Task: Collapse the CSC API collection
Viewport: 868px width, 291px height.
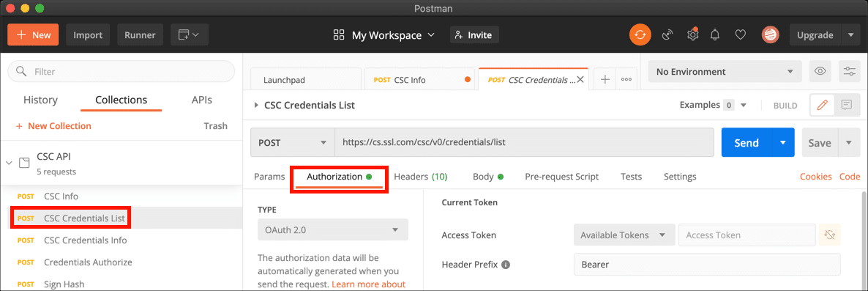Action: coord(9,163)
